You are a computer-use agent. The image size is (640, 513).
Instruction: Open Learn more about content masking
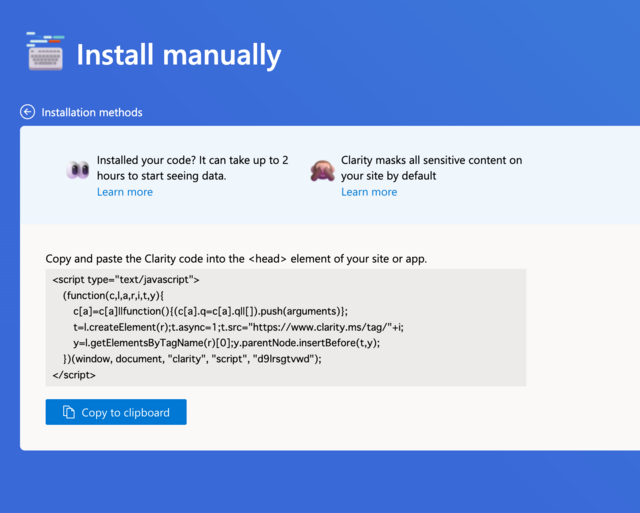click(x=369, y=192)
